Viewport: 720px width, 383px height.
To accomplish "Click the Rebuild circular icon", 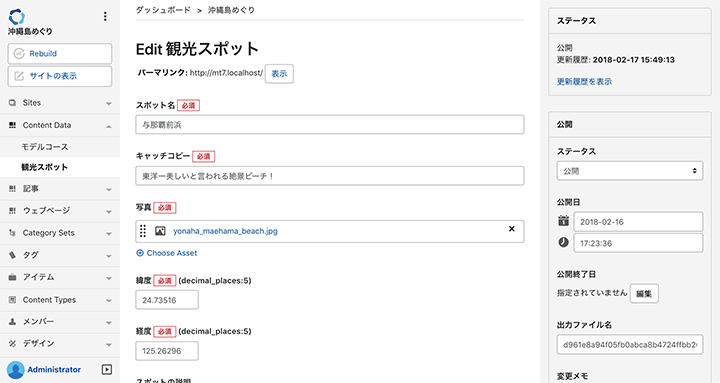I will coord(19,54).
